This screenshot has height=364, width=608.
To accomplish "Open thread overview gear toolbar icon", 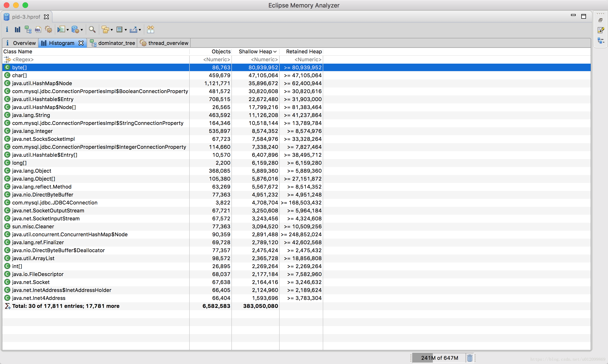I will (x=48, y=30).
